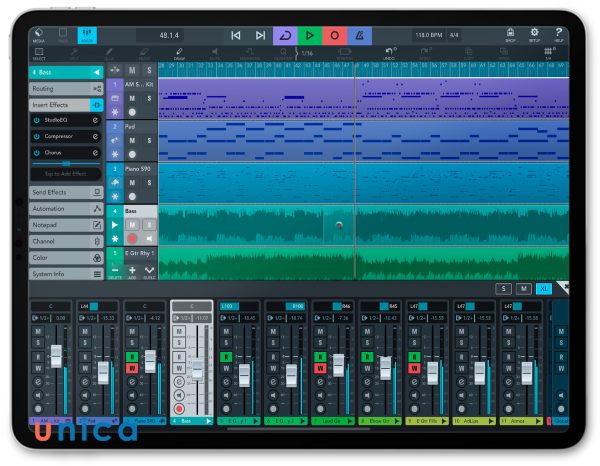Edit the 118.0 BPM tempo field

(x=429, y=35)
